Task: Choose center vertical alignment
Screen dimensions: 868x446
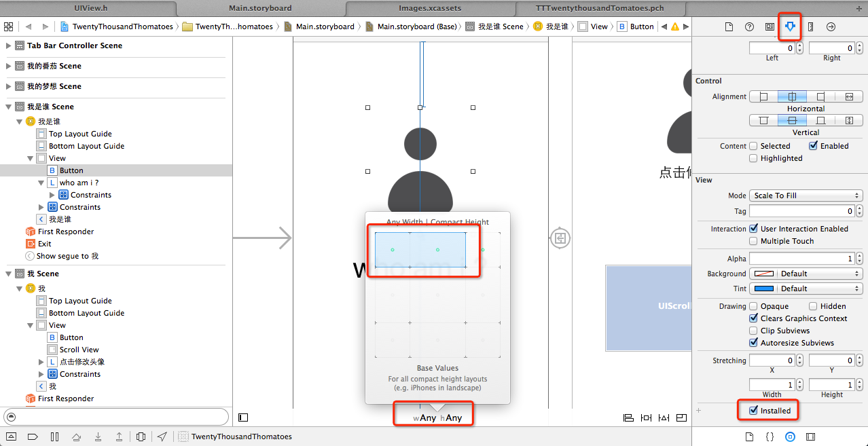Action: tap(792, 121)
